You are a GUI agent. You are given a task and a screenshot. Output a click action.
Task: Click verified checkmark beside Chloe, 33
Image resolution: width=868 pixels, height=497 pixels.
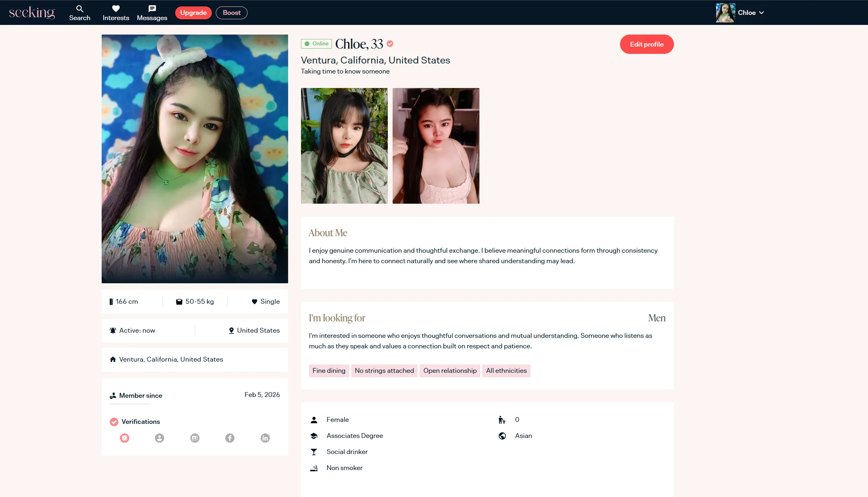coord(390,44)
